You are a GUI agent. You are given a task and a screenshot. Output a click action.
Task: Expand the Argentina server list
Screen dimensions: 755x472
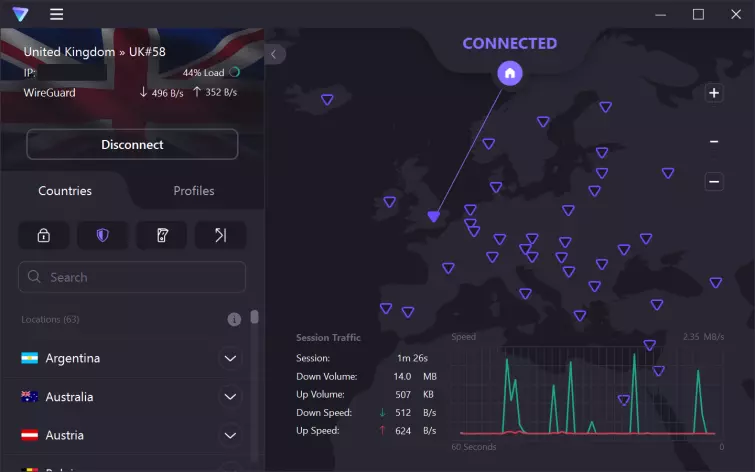click(231, 358)
